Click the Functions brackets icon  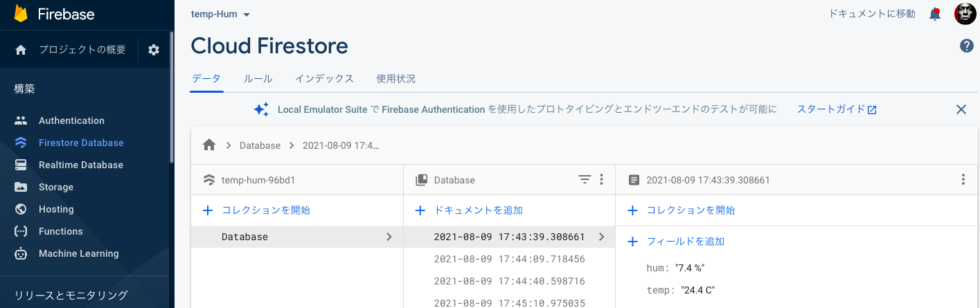click(x=21, y=231)
